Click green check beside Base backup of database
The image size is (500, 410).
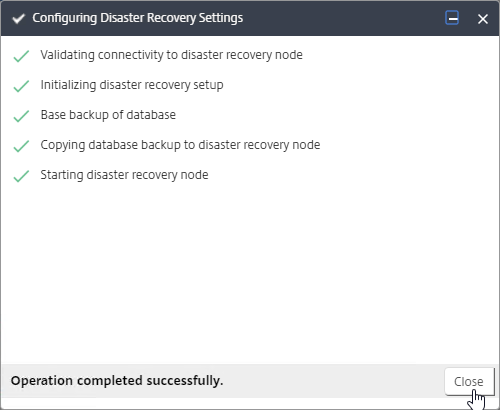click(x=21, y=116)
